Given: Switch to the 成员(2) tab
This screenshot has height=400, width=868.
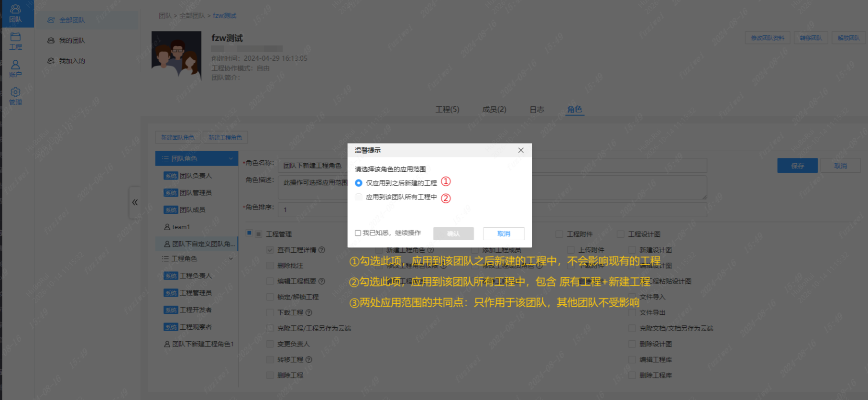Looking at the screenshot, I should coord(494,110).
